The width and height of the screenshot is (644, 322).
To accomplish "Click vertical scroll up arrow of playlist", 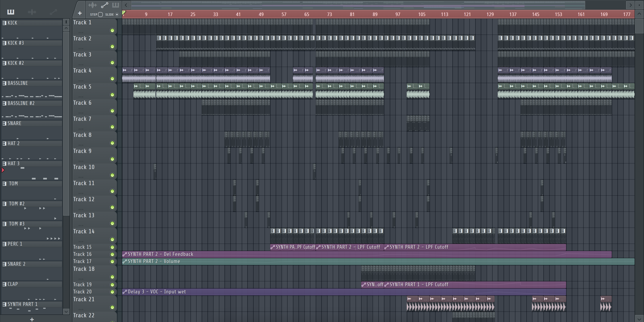I will coord(639,14).
